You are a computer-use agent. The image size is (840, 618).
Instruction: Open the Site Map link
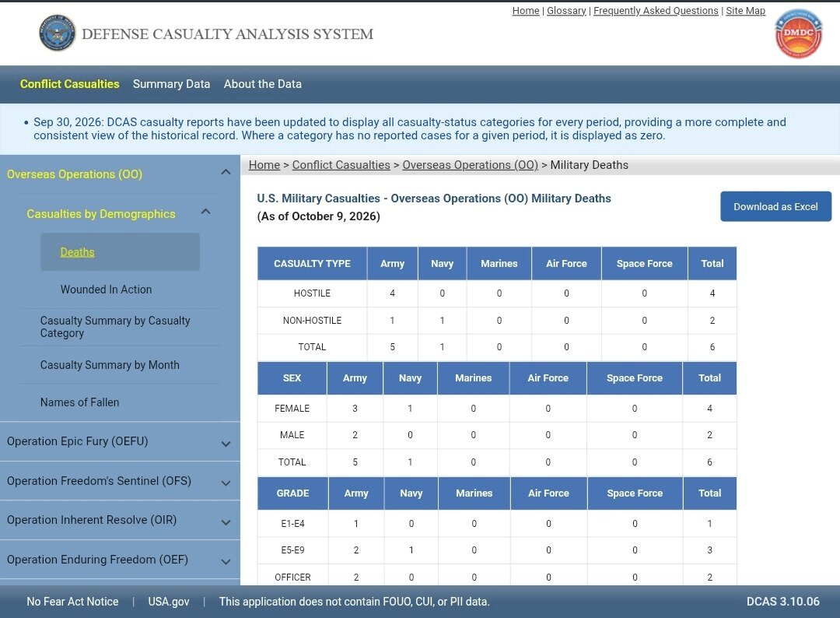click(x=745, y=11)
